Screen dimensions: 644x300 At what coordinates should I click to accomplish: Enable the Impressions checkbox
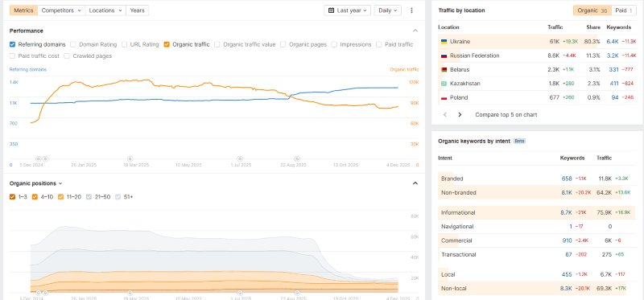334,44
